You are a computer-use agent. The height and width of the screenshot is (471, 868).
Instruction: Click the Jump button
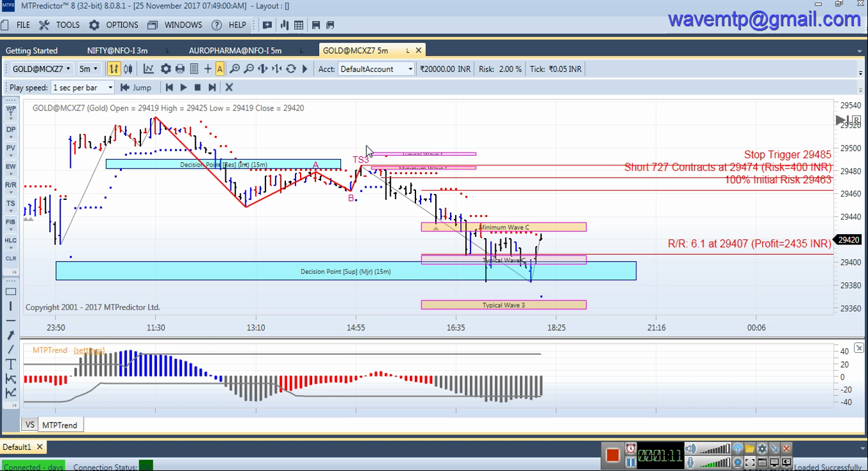tap(136, 87)
